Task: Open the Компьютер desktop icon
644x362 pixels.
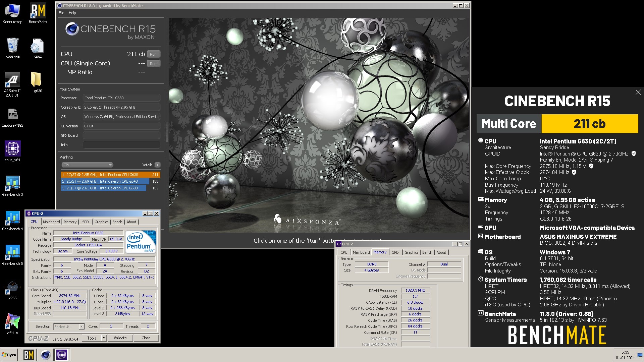Action: click(12, 13)
